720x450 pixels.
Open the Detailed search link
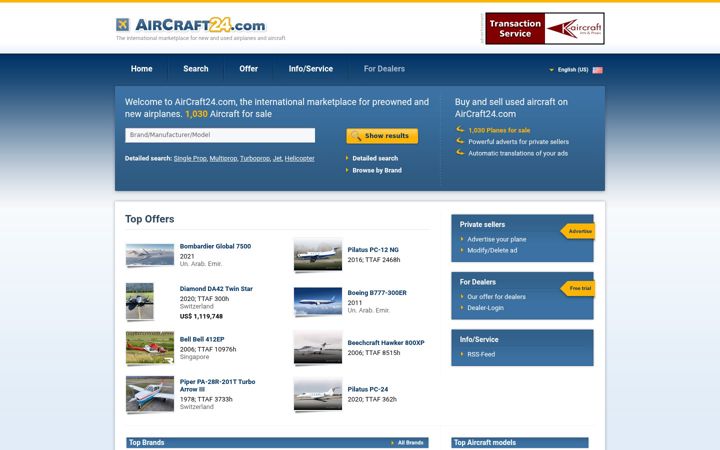[375, 158]
